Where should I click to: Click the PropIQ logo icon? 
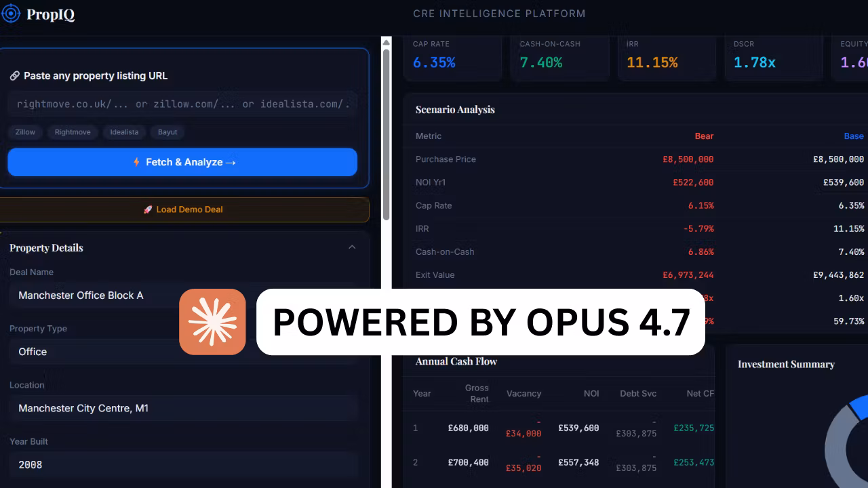tap(10, 14)
